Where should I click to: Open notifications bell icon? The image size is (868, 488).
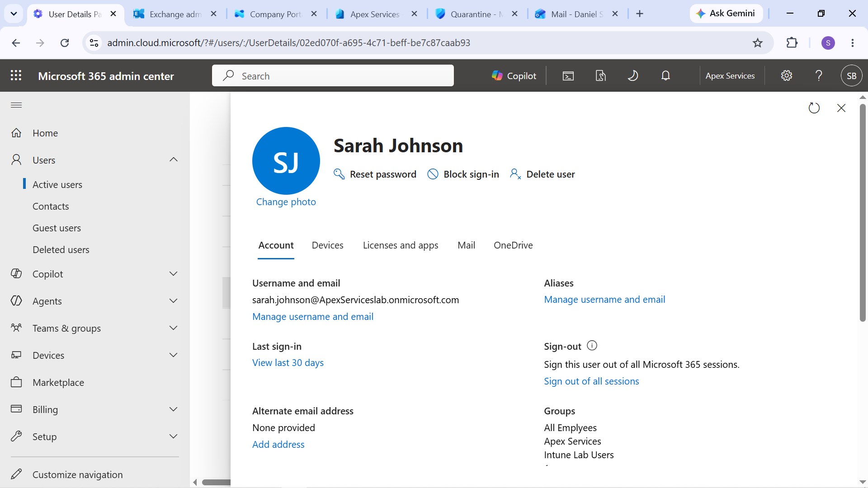pos(665,75)
